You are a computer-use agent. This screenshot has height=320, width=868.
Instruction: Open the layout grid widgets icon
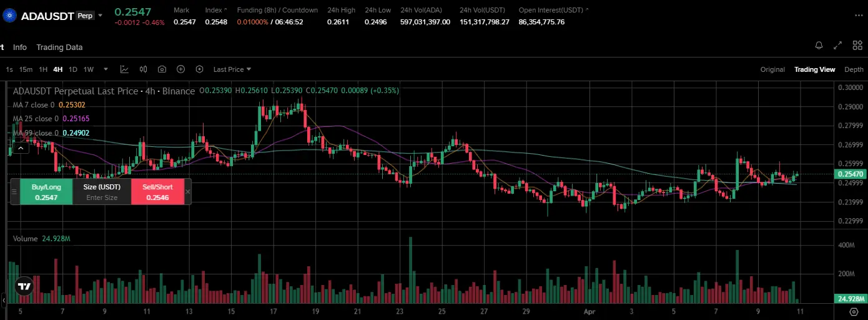856,46
